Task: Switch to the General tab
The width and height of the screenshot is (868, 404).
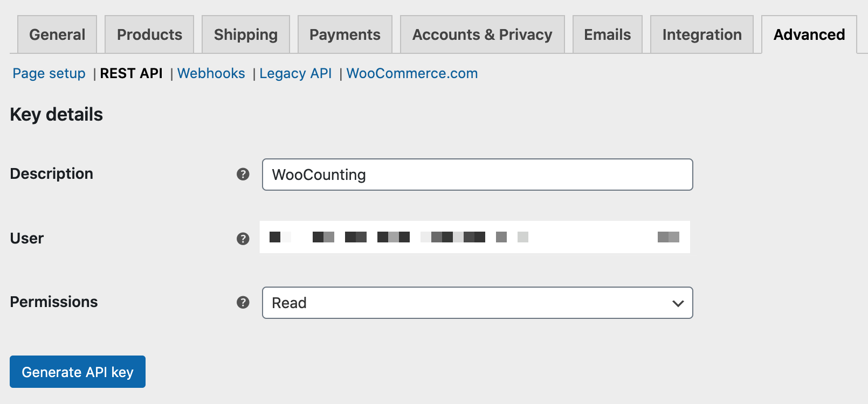Action: tap(57, 34)
